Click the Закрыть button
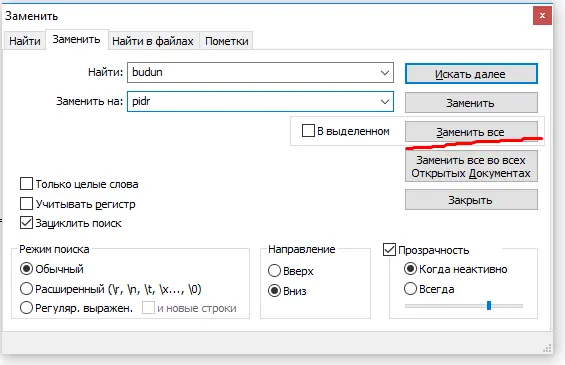Screen dimensions: 565x365 point(471,200)
